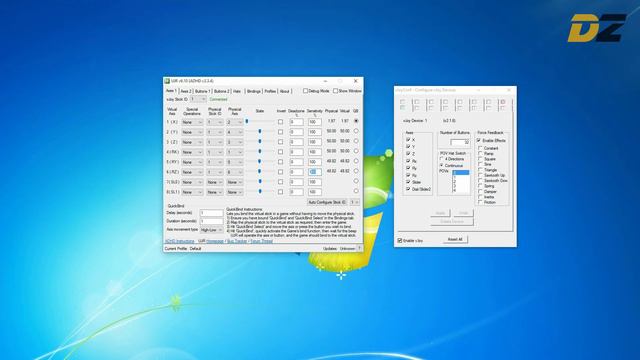Screen dimensions: 640x360
Task: Click the State slider for axis 4 (RX)
Action: 260,152
